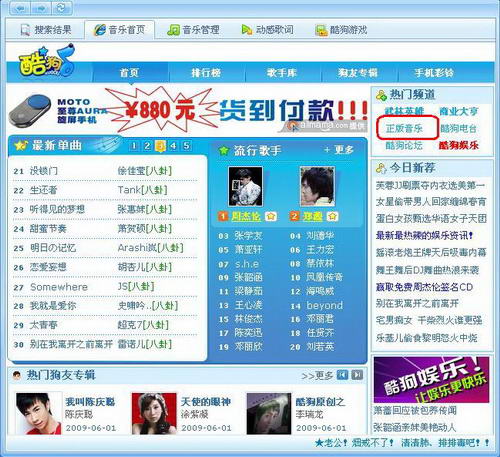Open song 别在我离开之前离开 in list
Screen dimensions: 500x457
coord(71,344)
